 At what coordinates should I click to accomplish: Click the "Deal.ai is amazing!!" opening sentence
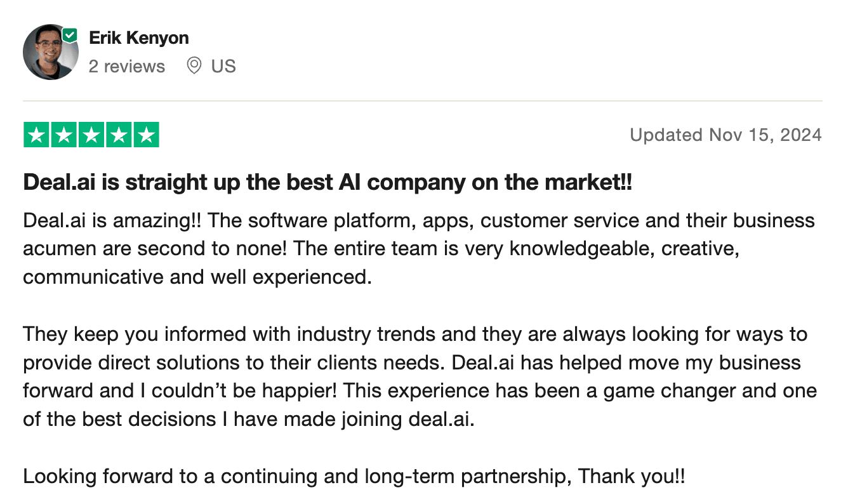112,220
